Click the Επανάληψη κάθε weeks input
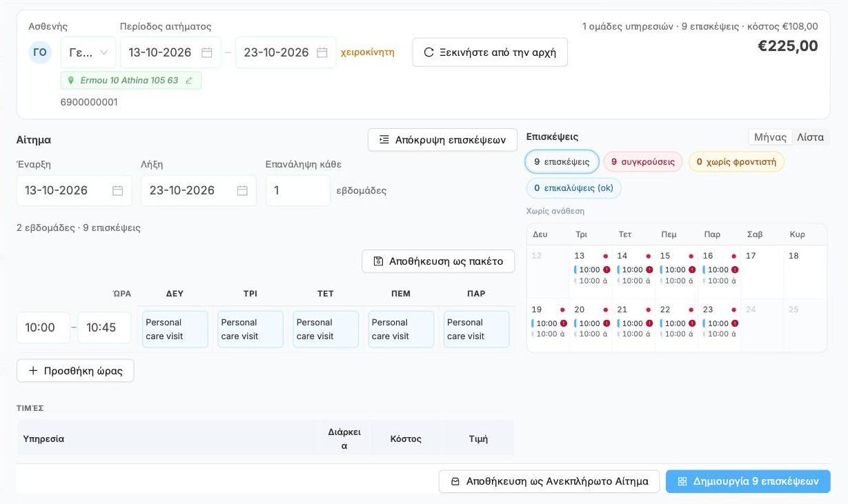 (x=298, y=190)
